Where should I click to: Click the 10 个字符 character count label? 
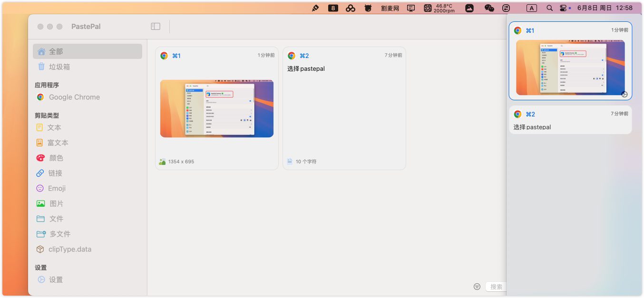[306, 162]
